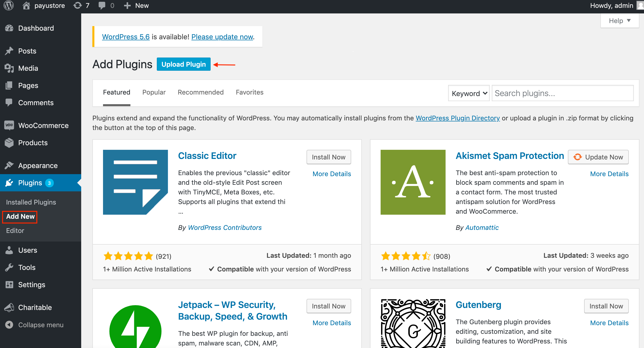This screenshot has height=348, width=644.
Task: Click the Users person icon
Action: tap(9, 250)
